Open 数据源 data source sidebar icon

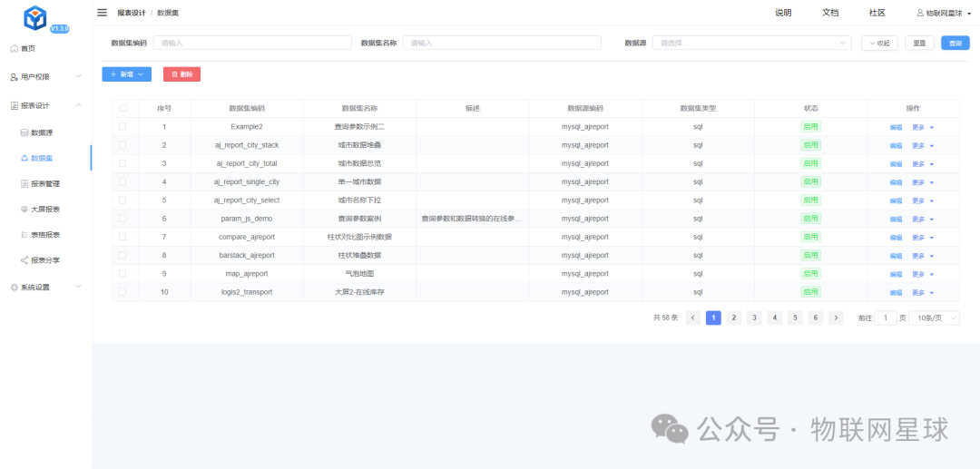click(24, 132)
